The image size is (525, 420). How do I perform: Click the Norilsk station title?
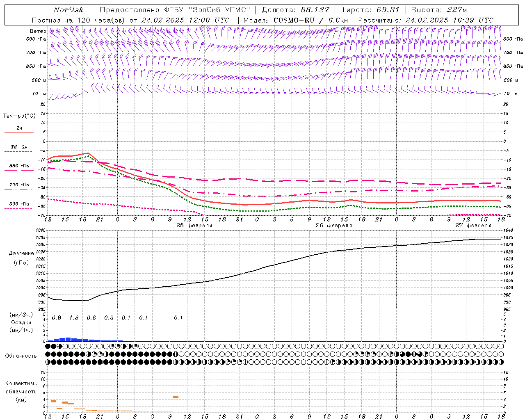click(x=68, y=10)
